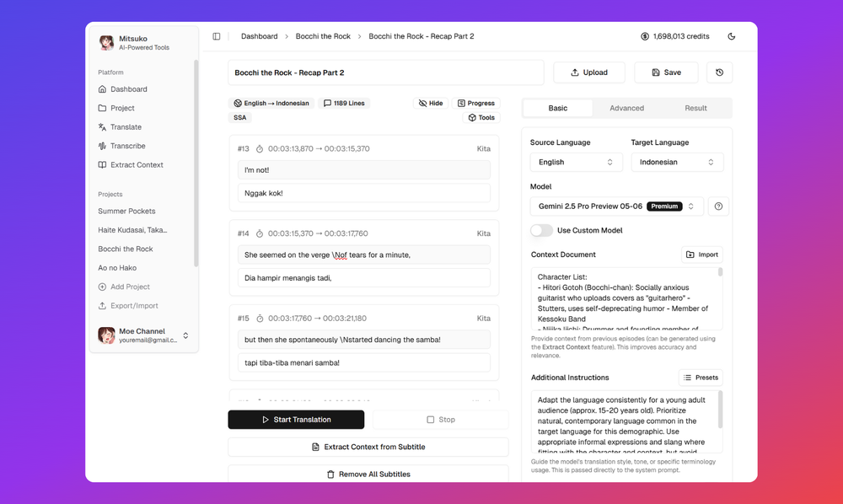The width and height of the screenshot is (843, 504).
Task: Click the timer icon on subtitle #14
Action: (260, 233)
